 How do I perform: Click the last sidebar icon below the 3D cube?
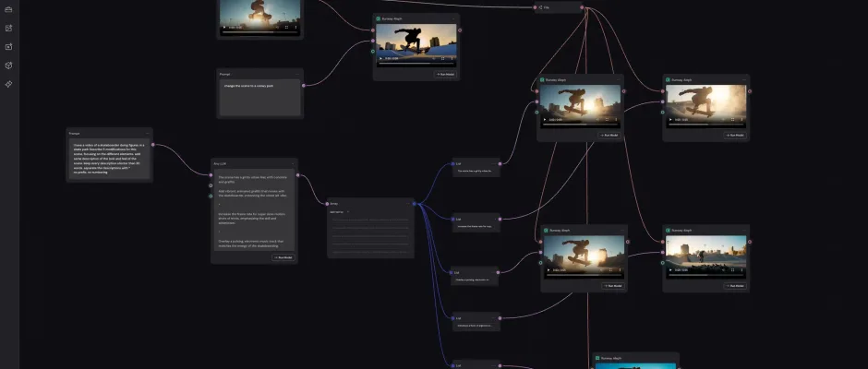click(x=8, y=84)
